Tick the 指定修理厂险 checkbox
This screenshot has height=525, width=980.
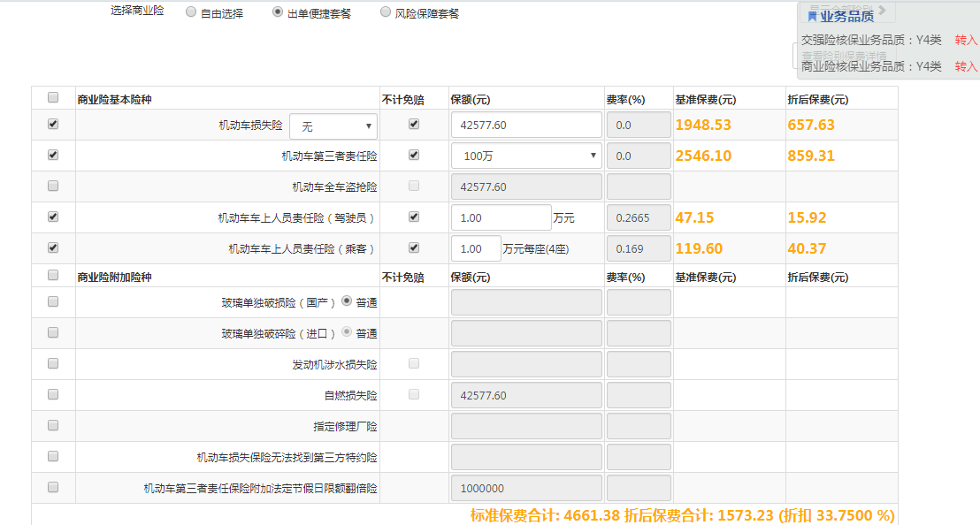[53, 425]
